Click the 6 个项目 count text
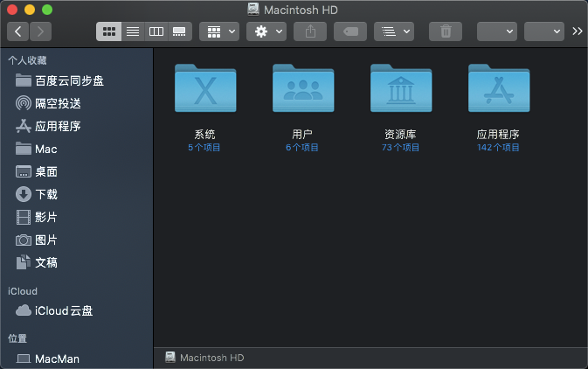Image resolution: width=588 pixels, height=369 pixels. (x=302, y=148)
